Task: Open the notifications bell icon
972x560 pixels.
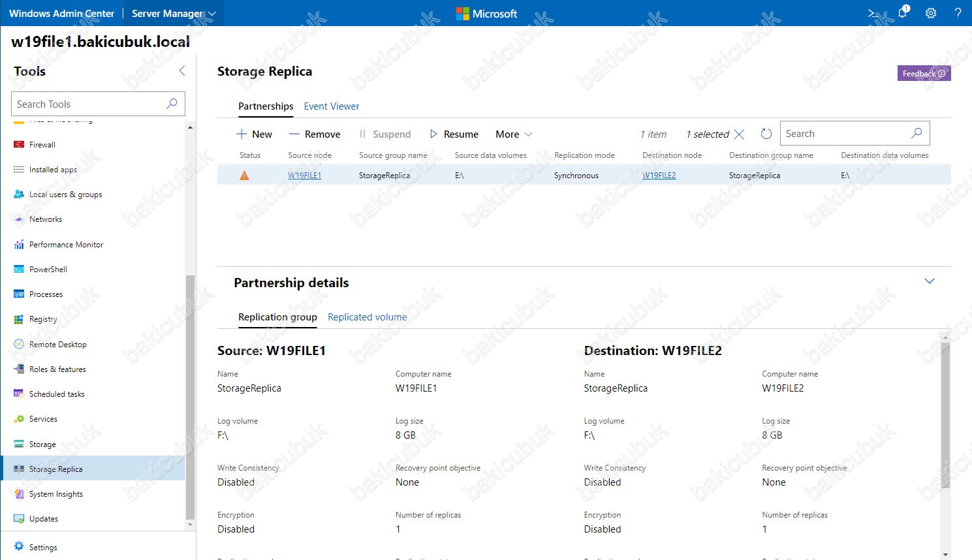Action: tap(903, 13)
